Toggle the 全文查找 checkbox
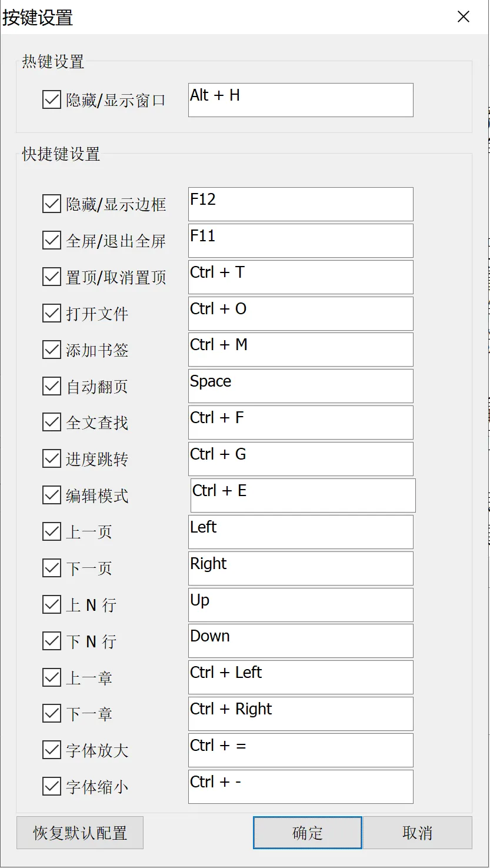 (52, 422)
